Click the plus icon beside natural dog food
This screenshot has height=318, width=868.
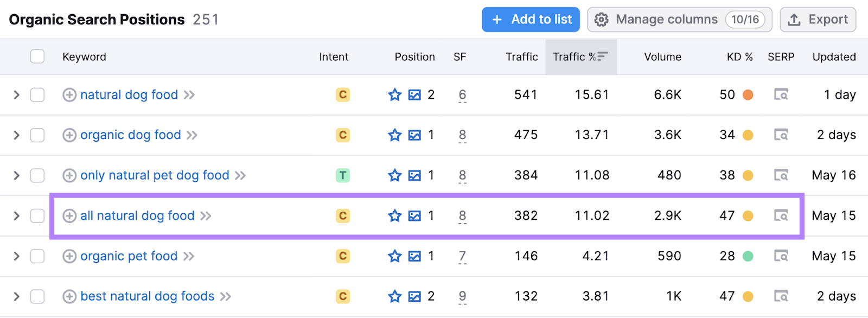pyautogui.click(x=69, y=95)
